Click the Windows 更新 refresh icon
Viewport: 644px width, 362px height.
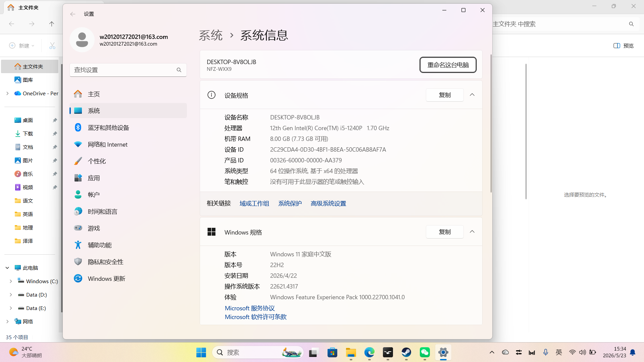click(78, 278)
